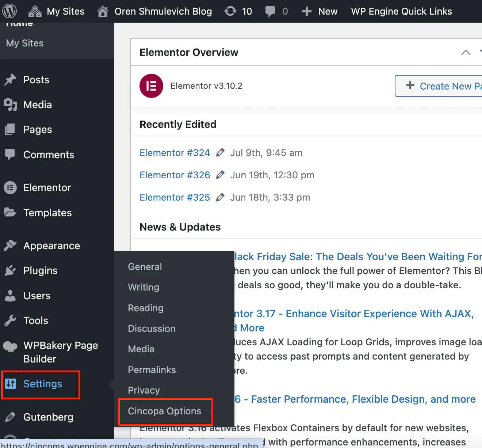Click the Users person icon
Screen dimensions: 482x448
pos(10,296)
